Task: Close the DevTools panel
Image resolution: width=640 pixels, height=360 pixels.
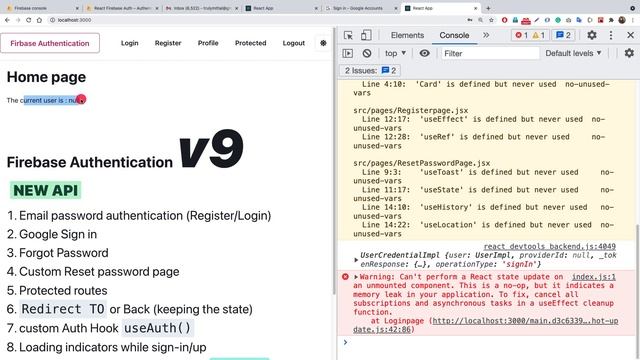Action: pyautogui.click(x=630, y=35)
